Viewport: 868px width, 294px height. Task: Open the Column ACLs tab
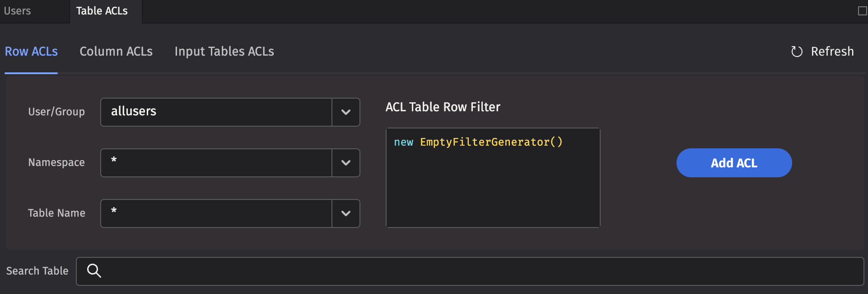116,52
